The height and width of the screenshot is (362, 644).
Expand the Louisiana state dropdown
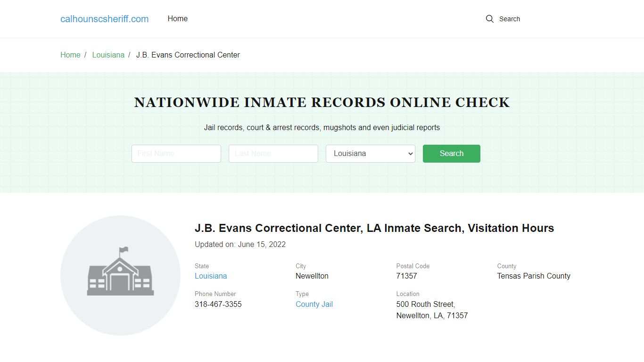(x=371, y=154)
